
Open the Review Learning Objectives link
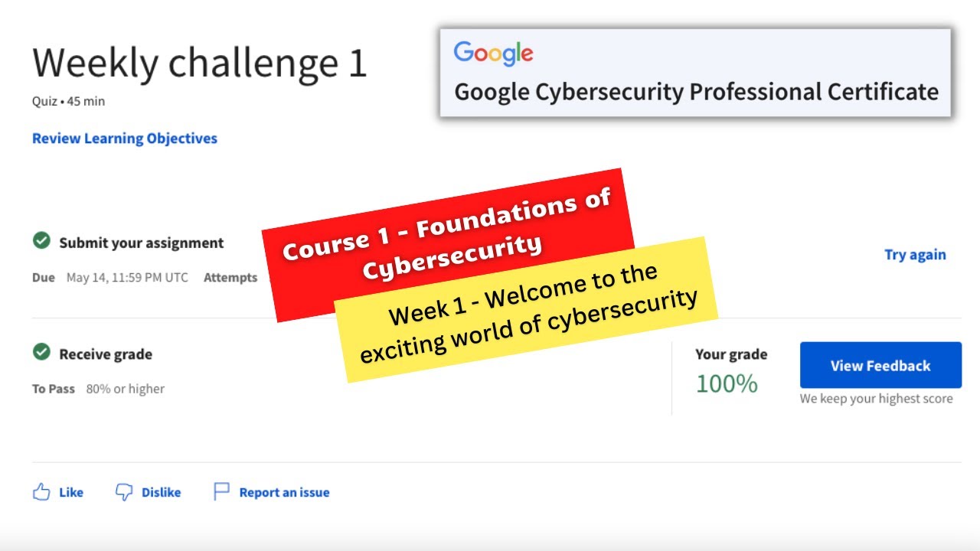[125, 139]
